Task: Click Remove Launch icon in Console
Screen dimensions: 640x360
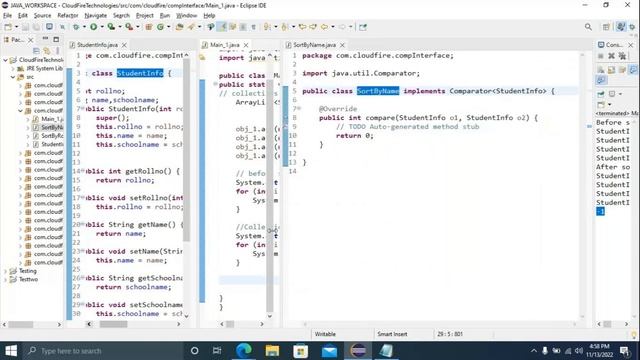Action: [611, 56]
